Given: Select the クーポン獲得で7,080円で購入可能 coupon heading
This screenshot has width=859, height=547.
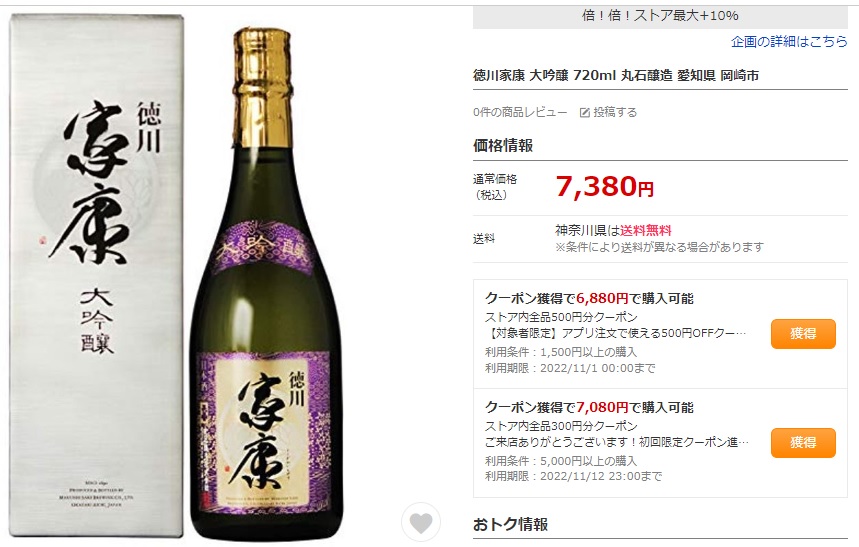Looking at the screenshot, I should pyautogui.click(x=589, y=408).
